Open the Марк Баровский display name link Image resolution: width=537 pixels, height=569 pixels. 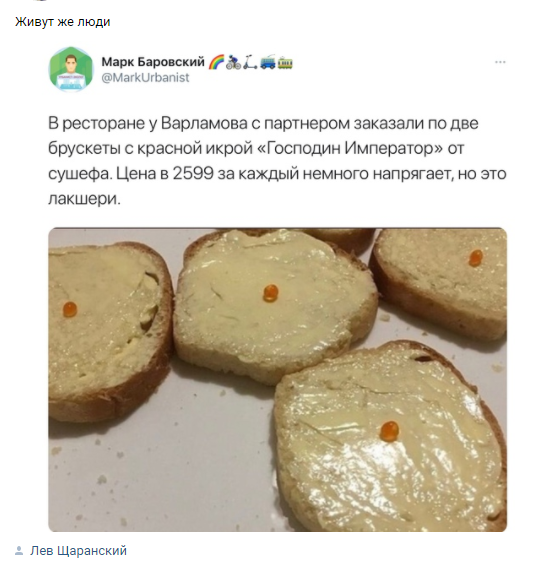pyautogui.click(x=153, y=62)
